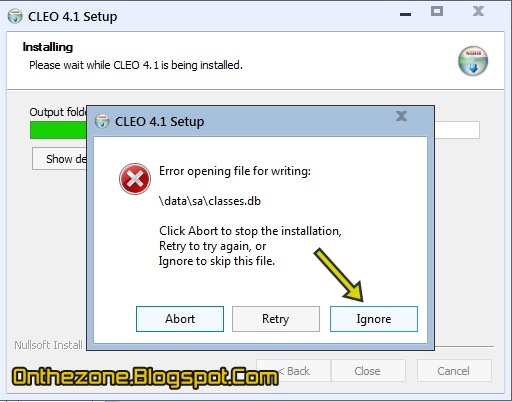Select Retry to try again

click(276, 319)
